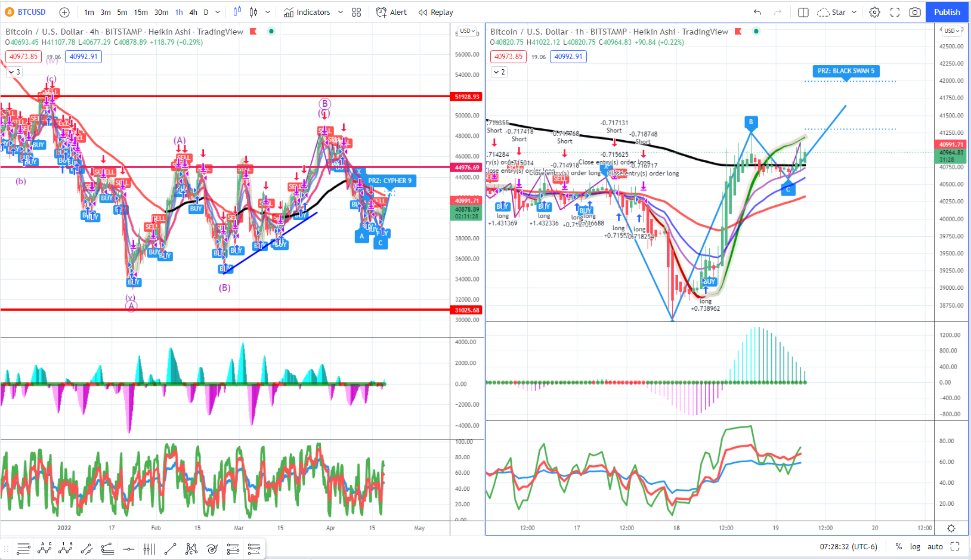
Task: Switch to 30m timeframe
Action: (161, 12)
